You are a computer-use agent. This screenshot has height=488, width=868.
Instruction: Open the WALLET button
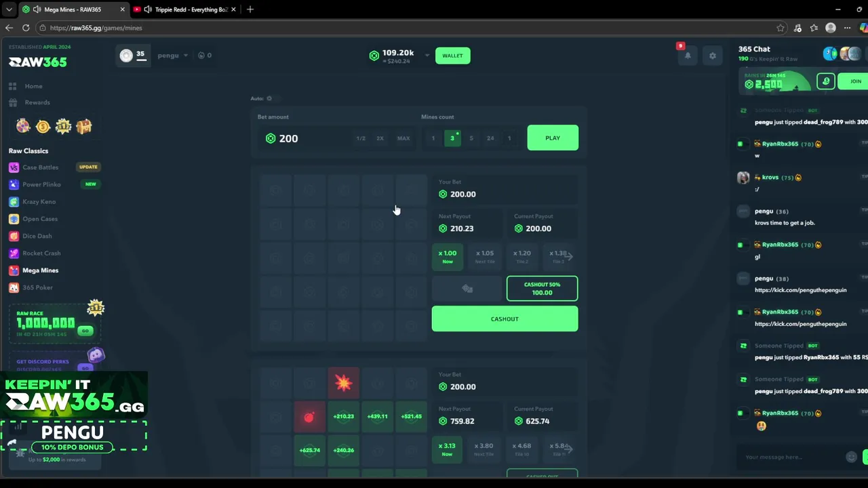pos(452,56)
